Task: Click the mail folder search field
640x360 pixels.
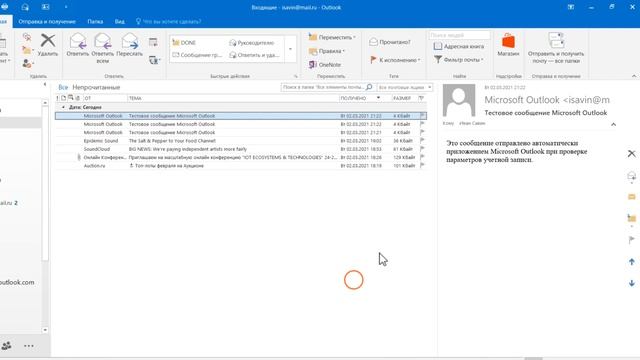Action: pos(323,87)
